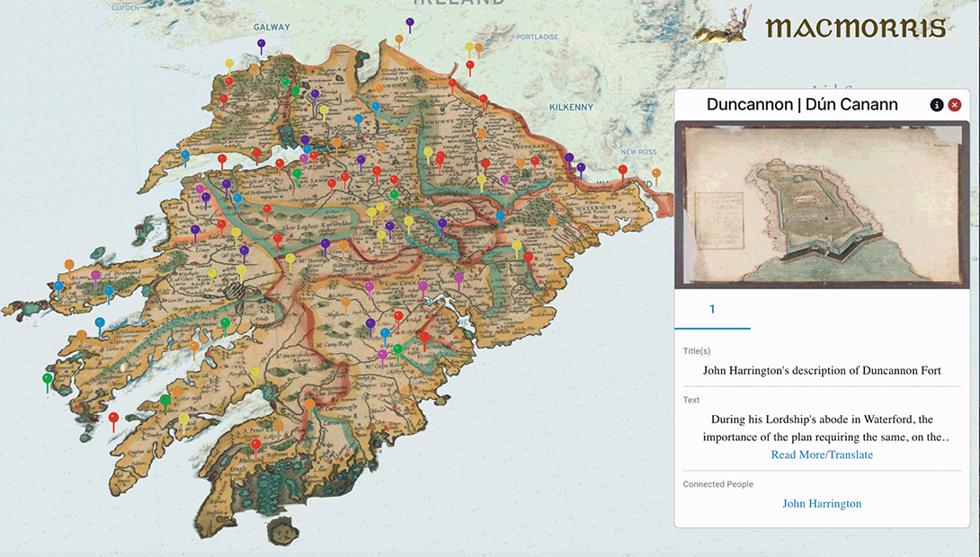This screenshot has height=557, width=980.
Task: Select the lone green pin off the southwest coast
Action: tap(47, 379)
